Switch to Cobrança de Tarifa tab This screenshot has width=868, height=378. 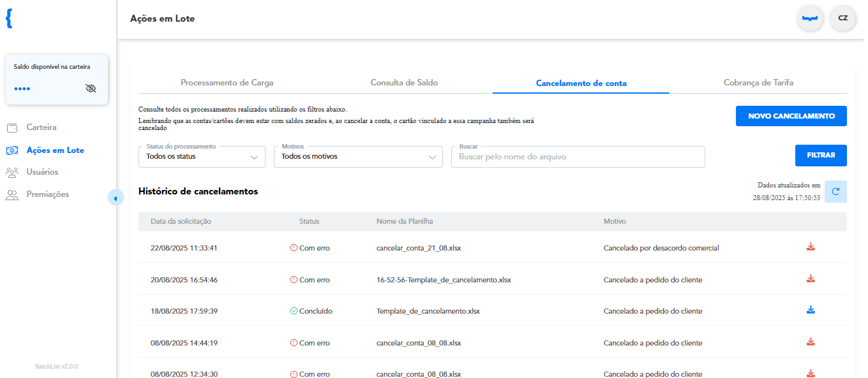point(758,83)
